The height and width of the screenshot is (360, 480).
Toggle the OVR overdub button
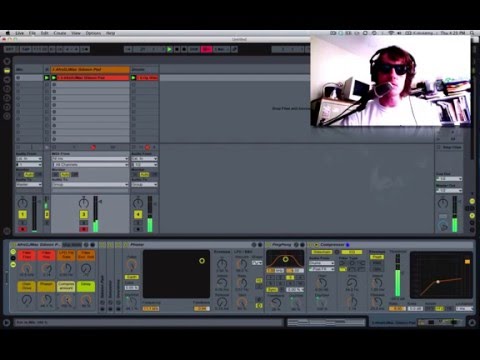click(x=194, y=49)
